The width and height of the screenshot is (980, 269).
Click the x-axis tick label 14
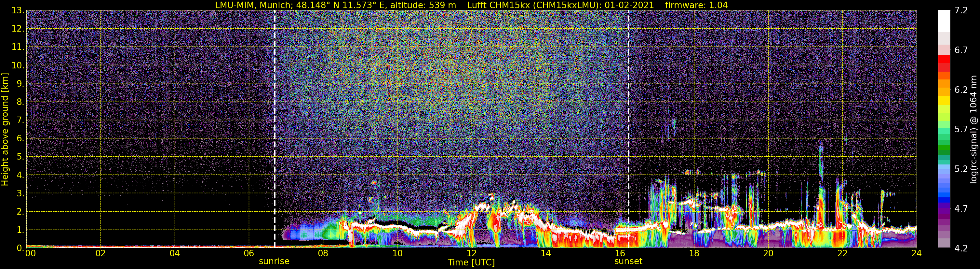click(545, 254)
